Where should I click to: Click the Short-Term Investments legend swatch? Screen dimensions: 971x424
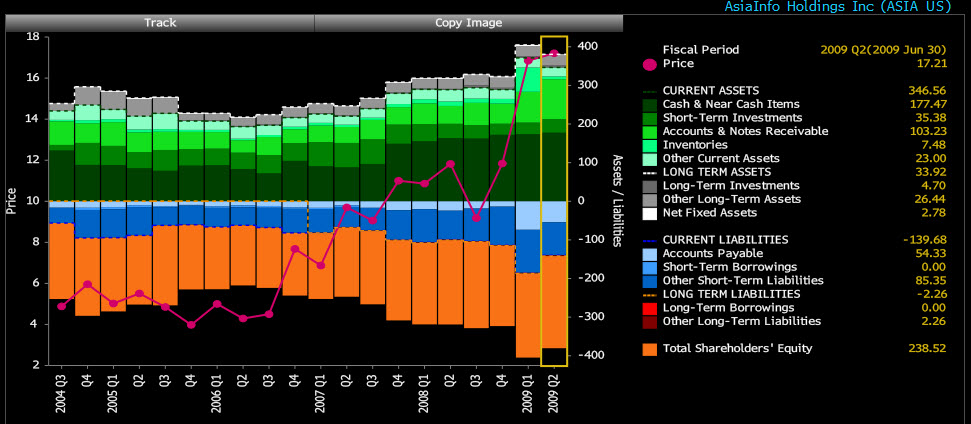(650, 118)
